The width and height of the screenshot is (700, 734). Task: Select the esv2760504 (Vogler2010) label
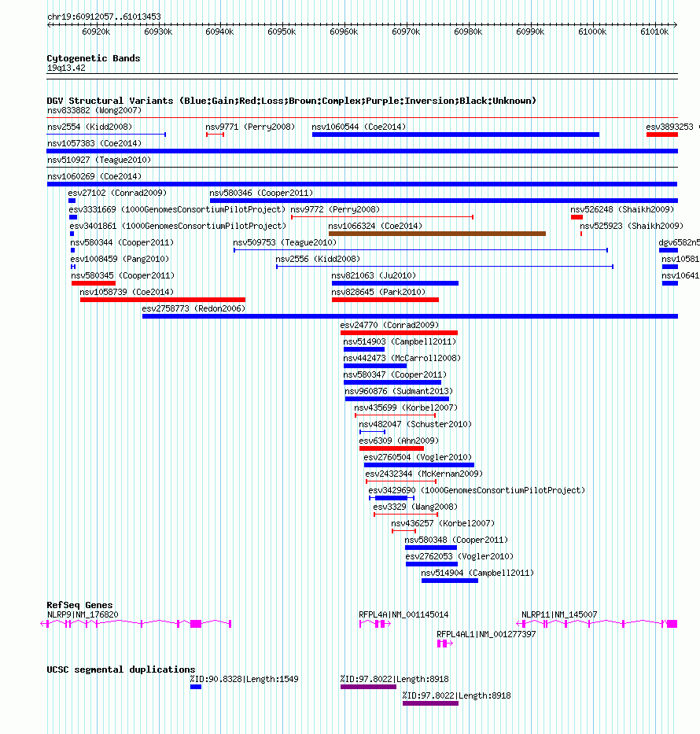[418, 457]
